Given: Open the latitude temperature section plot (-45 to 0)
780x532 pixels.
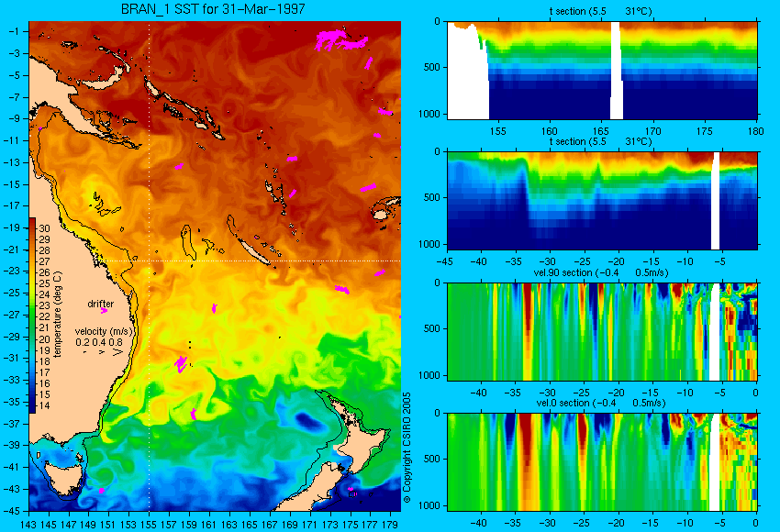Looking at the screenshot, I should 602,200.
